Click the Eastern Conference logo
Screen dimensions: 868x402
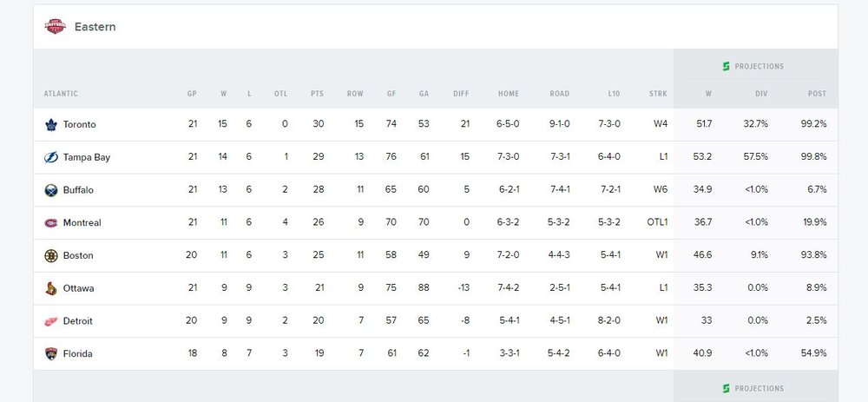(x=56, y=27)
